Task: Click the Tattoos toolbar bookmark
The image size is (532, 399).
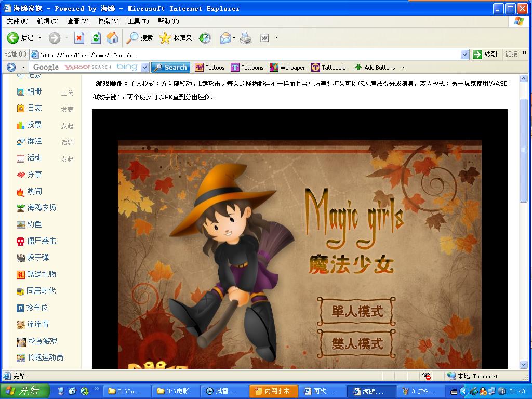Action: [210, 68]
